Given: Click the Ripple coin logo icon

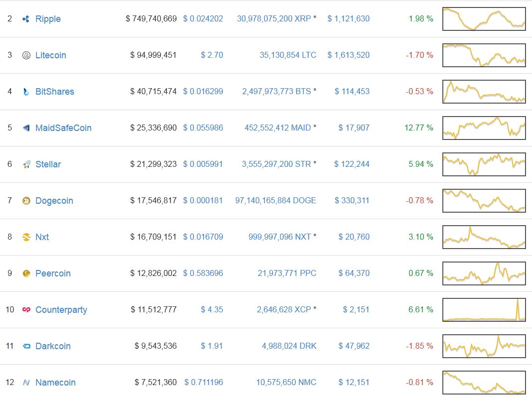Looking at the screenshot, I should [x=26, y=19].
